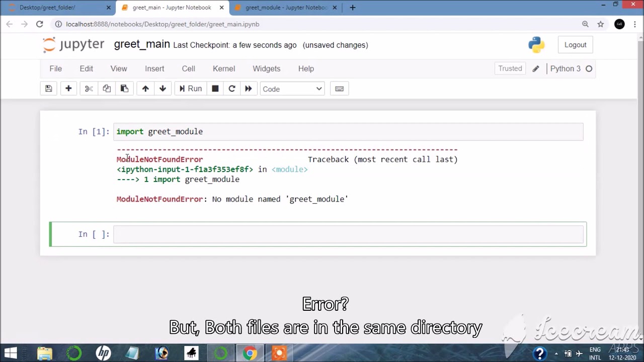Open Chrome three-dot menu
This screenshot has width=644, height=362.
pyautogui.click(x=634, y=24)
